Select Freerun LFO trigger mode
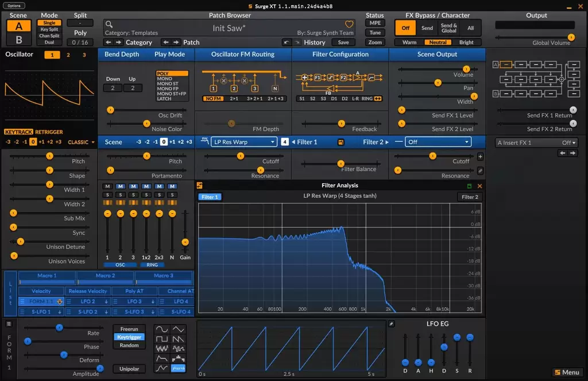The width and height of the screenshot is (588, 381). [129, 329]
